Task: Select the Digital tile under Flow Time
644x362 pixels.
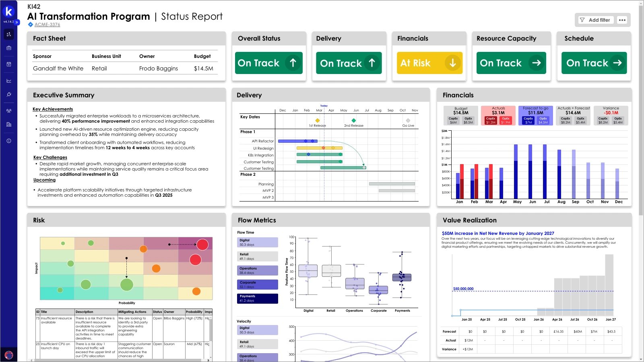Action: [258, 243]
